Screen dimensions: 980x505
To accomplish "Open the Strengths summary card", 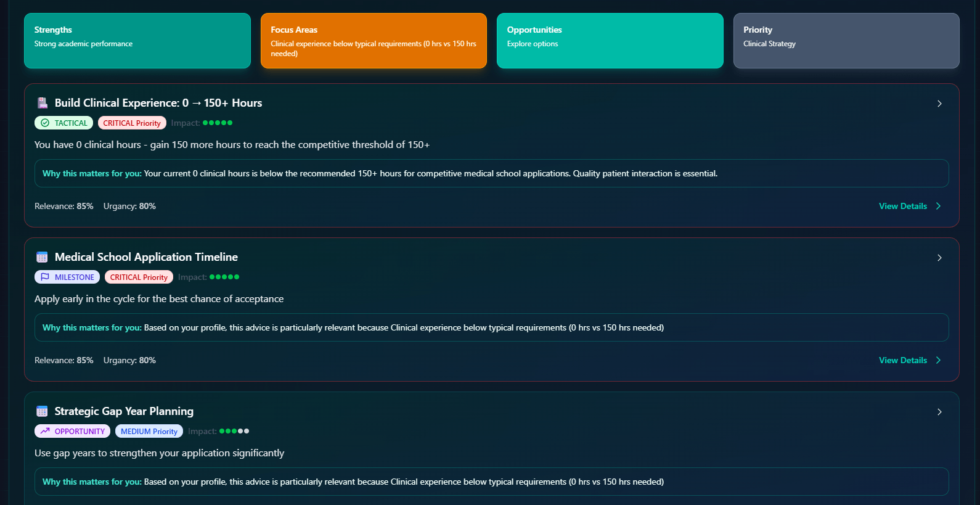I will [x=137, y=41].
